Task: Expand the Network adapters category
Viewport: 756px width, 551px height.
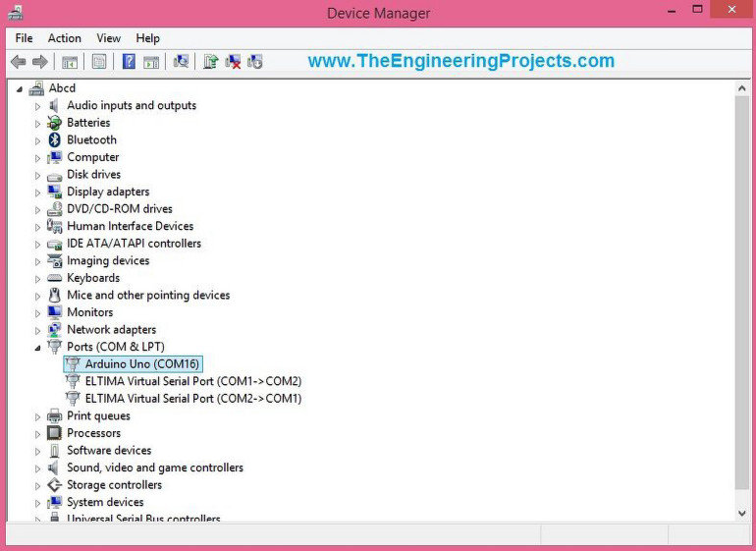Action: pos(38,330)
